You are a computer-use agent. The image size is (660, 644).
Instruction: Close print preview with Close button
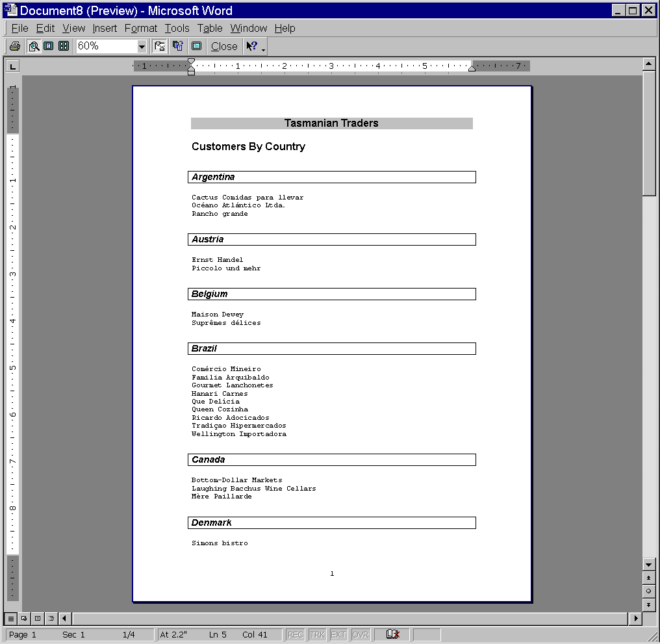click(224, 46)
